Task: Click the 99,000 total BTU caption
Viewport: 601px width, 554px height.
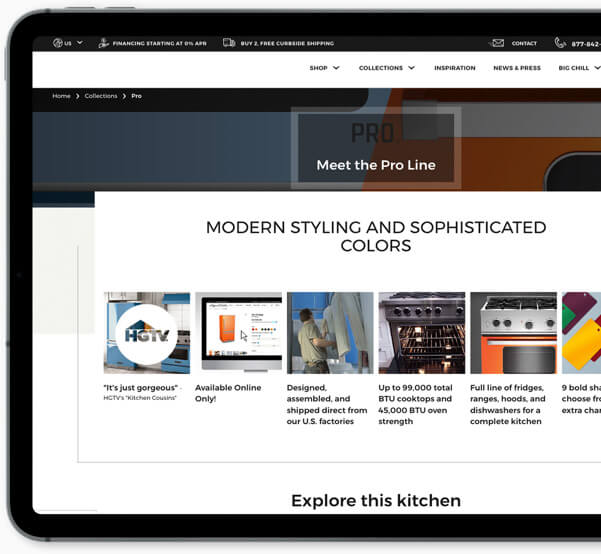Action: tap(415, 404)
